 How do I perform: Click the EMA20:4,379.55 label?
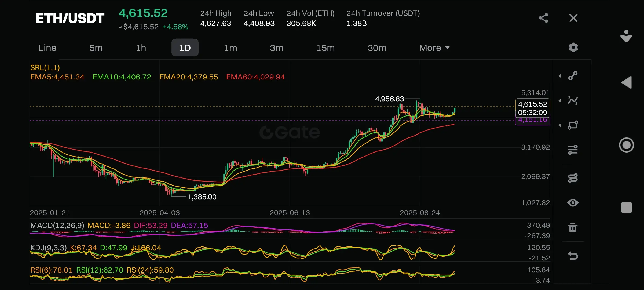(189, 77)
